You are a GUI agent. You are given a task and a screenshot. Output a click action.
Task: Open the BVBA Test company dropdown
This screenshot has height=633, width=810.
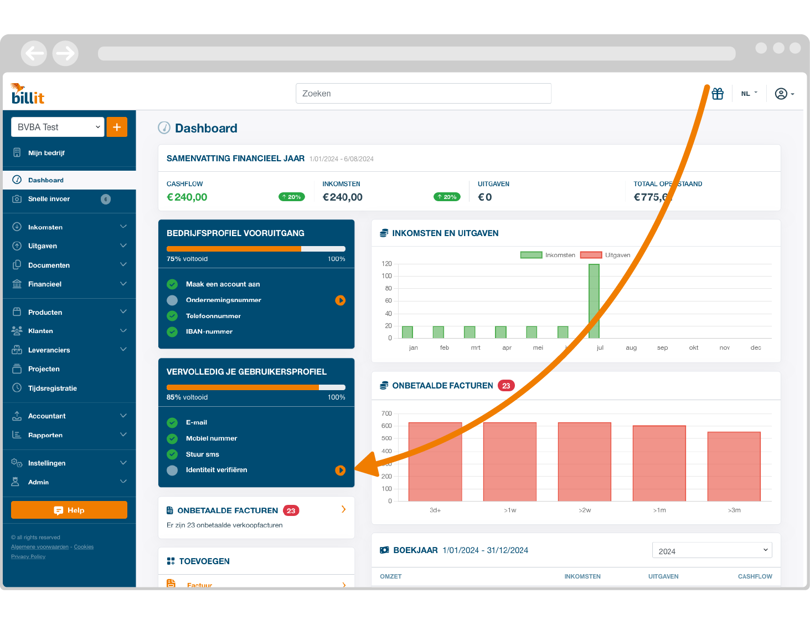[x=55, y=127]
